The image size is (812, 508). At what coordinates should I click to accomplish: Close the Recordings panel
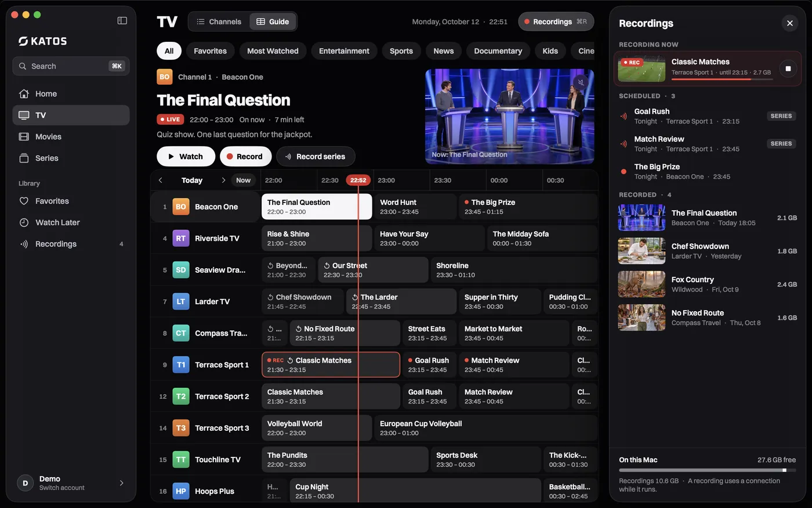pyautogui.click(x=789, y=23)
